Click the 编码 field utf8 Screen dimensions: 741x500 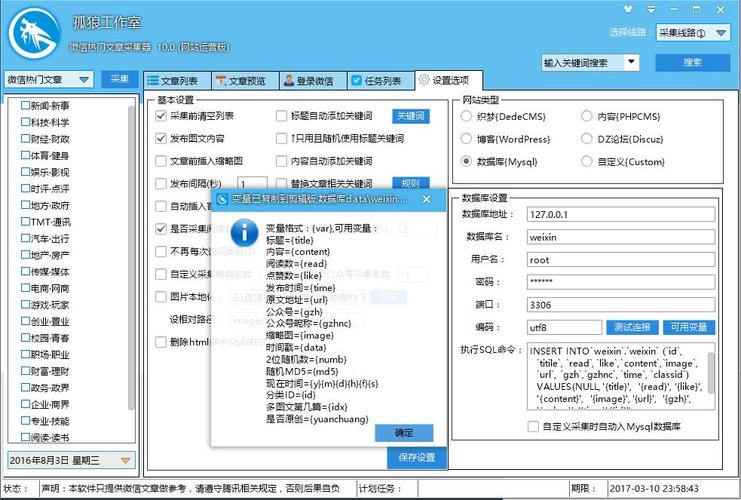[x=564, y=327]
